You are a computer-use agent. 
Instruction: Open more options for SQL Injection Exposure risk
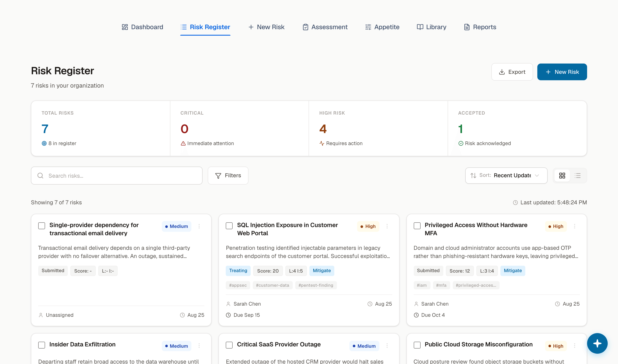387,226
